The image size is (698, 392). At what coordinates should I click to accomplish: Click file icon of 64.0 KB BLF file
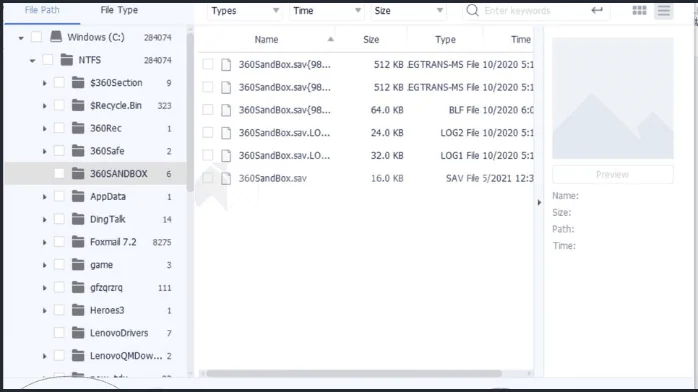point(226,110)
